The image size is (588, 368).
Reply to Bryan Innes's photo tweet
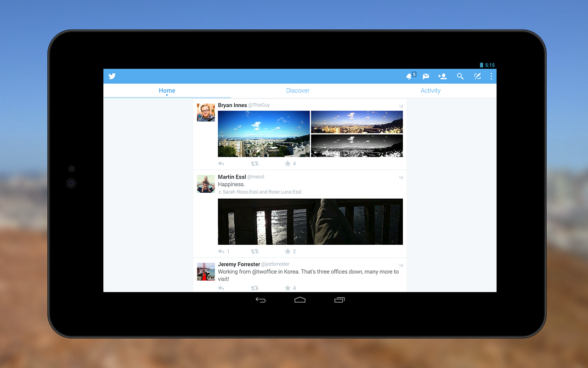[x=221, y=163]
